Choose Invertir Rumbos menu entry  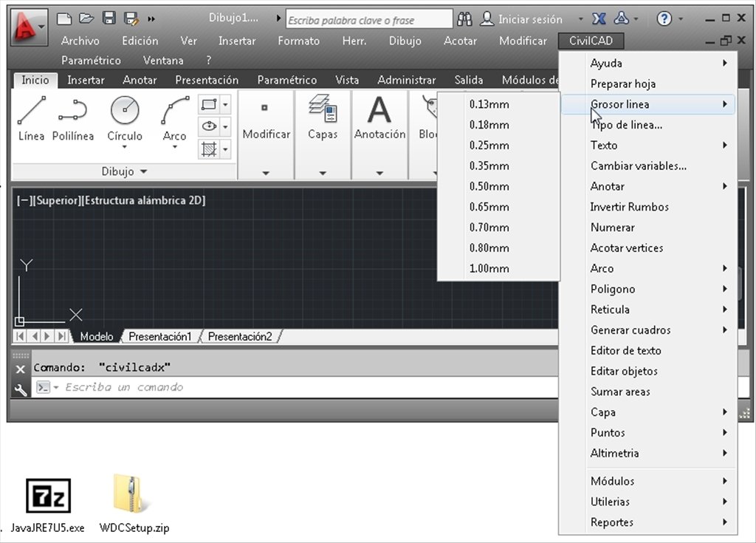coord(648,207)
